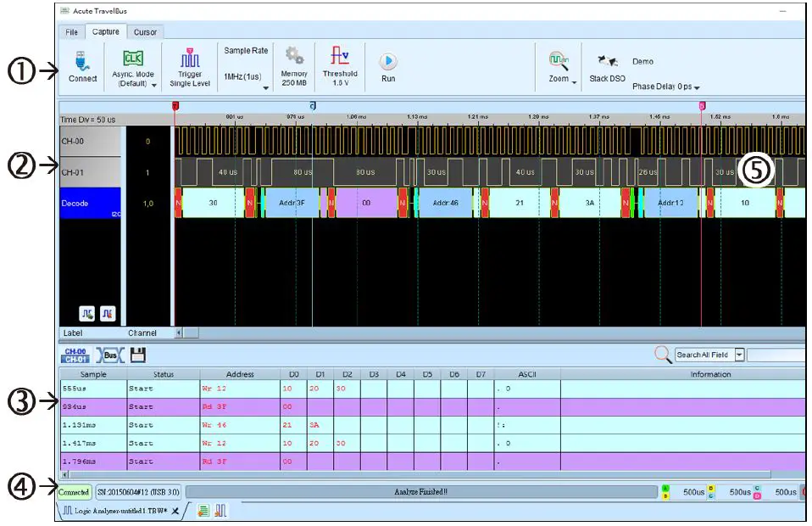Open the Threshold 1.8 V setting
Screen dimensions: 812x526
click(340, 59)
